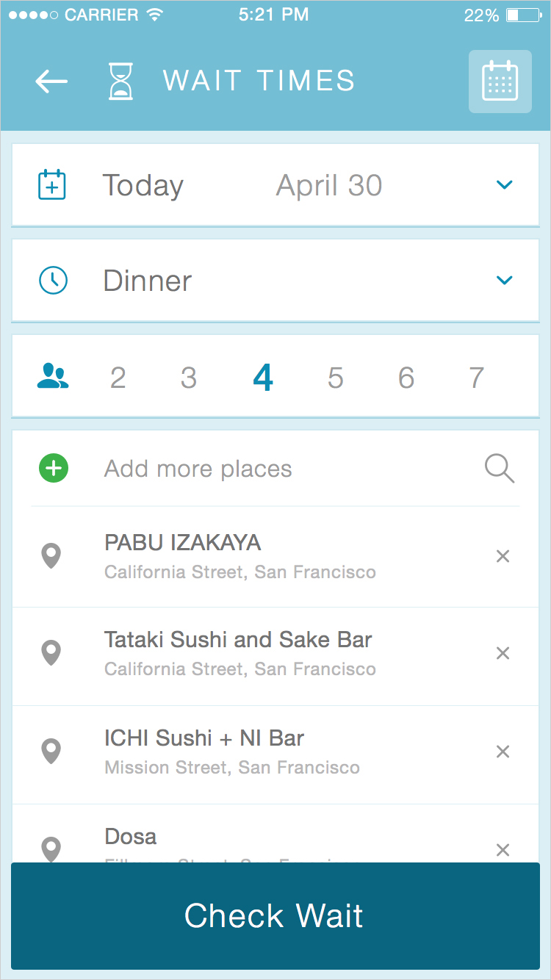Tap the green plus add places icon
The image size is (551, 980).
pyautogui.click(x=54, y=468)
